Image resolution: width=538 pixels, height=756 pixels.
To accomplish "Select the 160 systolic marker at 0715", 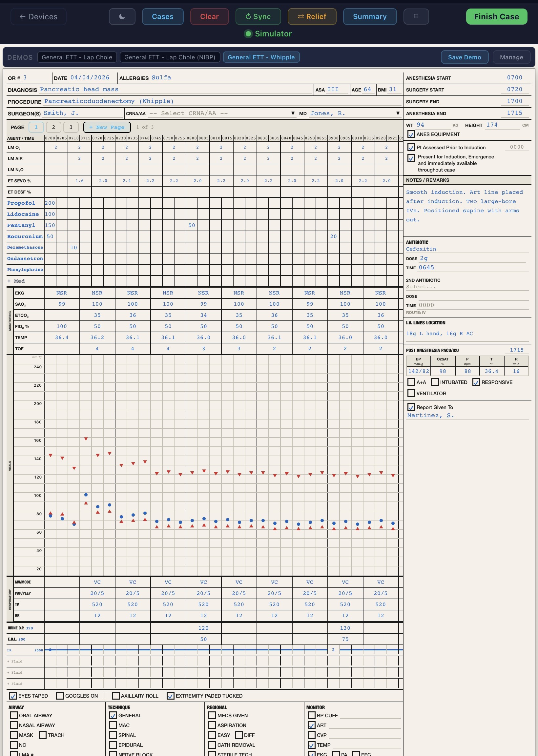I will pos(86,439).
